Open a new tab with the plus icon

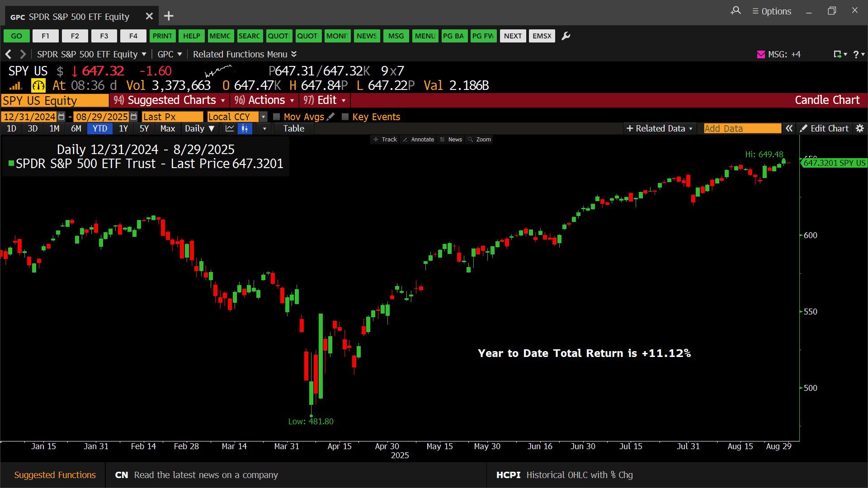[x=169, y=16]
